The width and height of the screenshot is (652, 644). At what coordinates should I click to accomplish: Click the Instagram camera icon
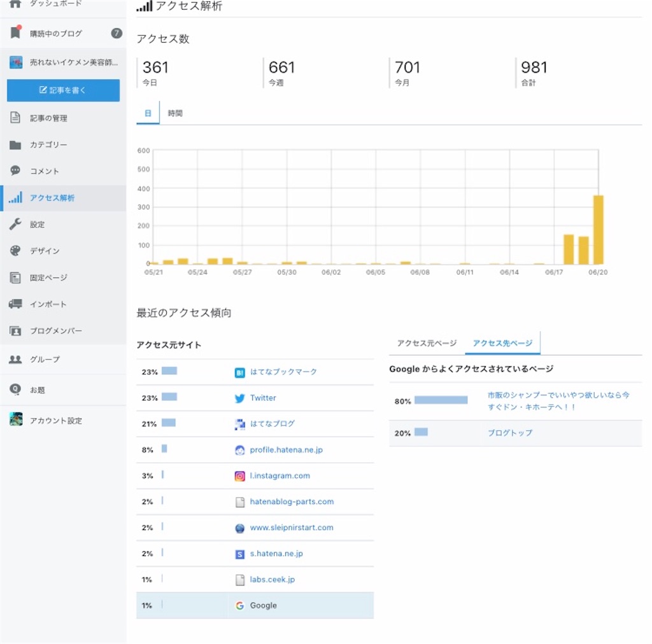(240, 476)
